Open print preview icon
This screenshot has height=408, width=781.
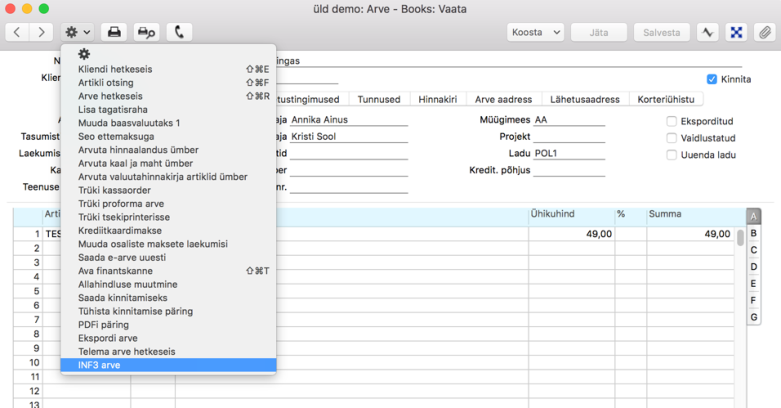click(146, 32)
